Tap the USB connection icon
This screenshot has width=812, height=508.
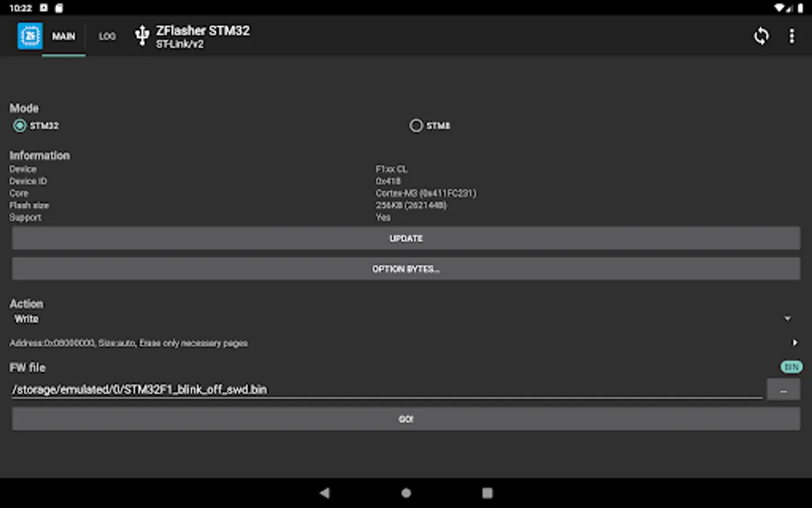click(142, 36)
